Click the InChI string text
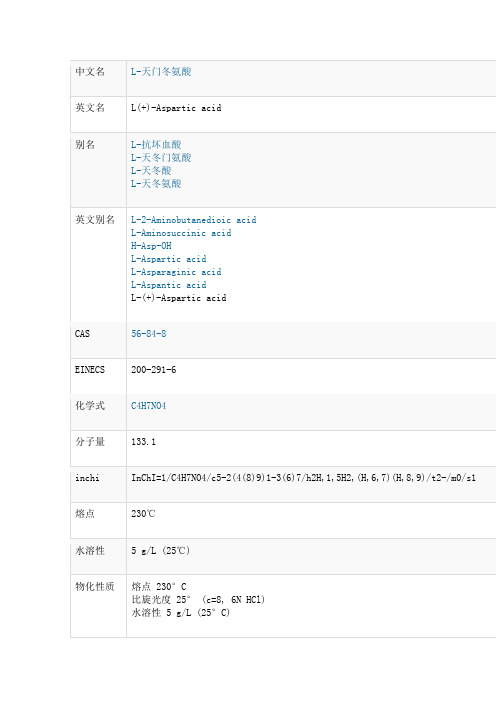 [303, 478]
